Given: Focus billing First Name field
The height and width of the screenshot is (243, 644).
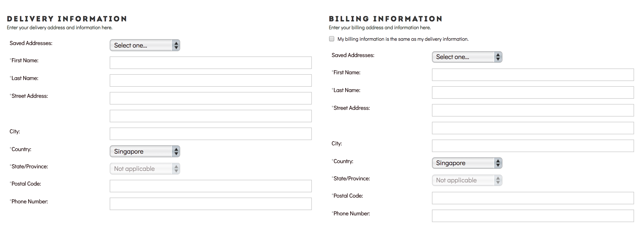Looking at the screenshot, I should click(533, 75).
